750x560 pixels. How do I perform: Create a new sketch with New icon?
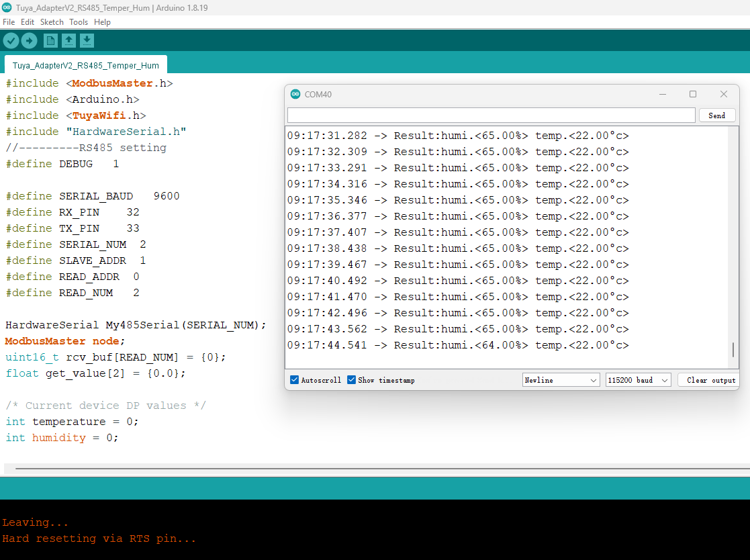[50, 41]
